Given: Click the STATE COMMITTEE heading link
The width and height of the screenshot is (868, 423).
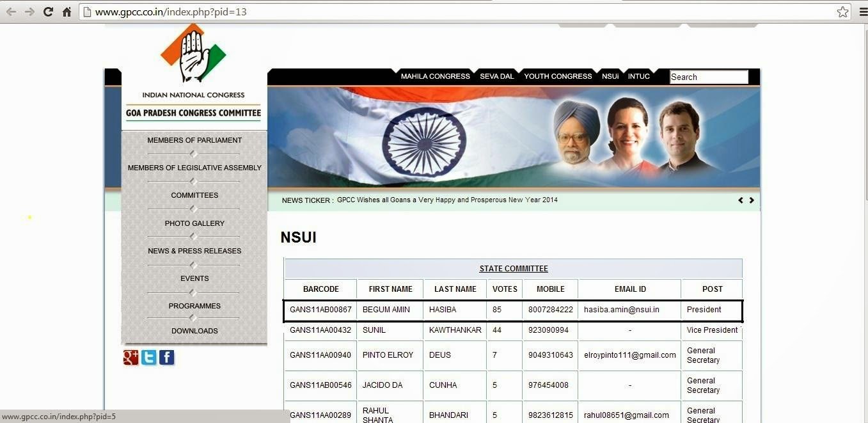Looking at the screenshot, I should point(514,269).
